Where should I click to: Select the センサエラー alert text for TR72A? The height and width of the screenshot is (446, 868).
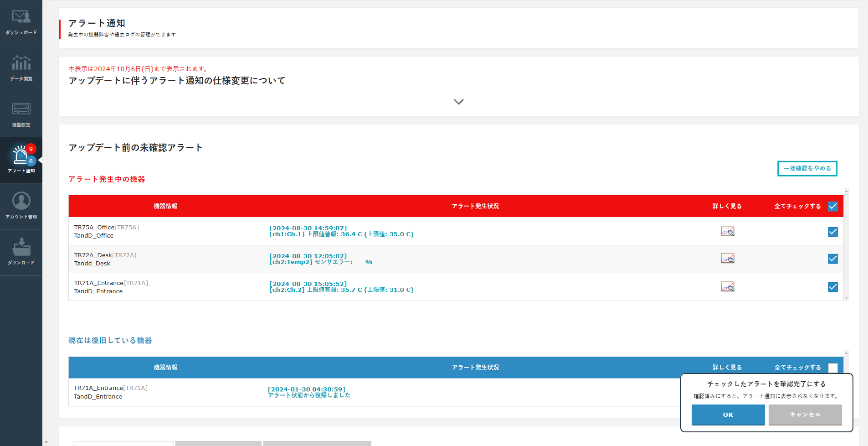(321, 262)
